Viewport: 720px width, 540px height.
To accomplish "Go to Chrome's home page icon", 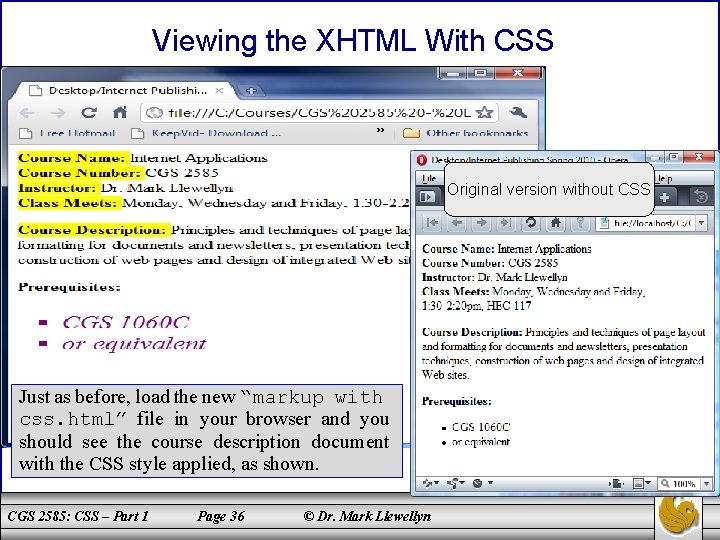I will coord(120,112).
